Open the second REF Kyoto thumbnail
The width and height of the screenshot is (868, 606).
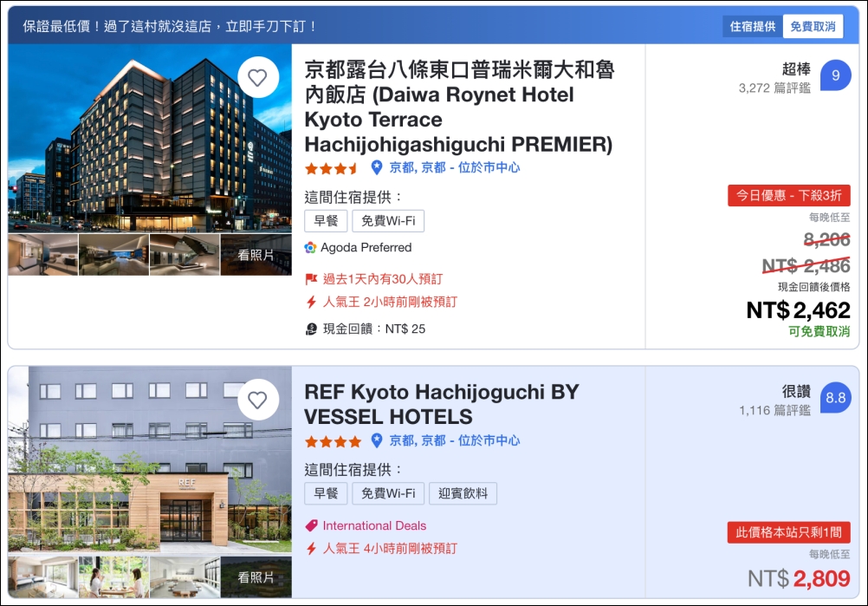click(x=114, y=577)
